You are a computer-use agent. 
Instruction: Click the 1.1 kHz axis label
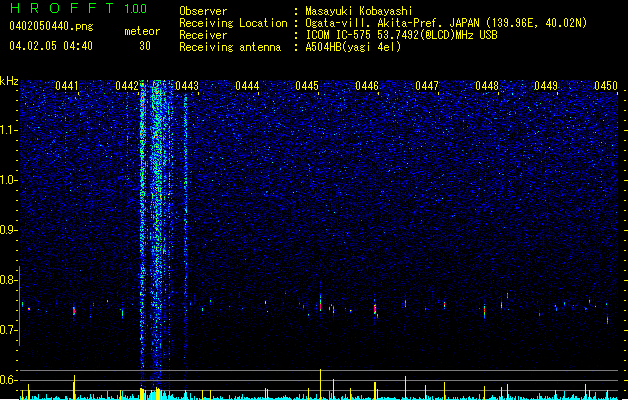[9, 130]
